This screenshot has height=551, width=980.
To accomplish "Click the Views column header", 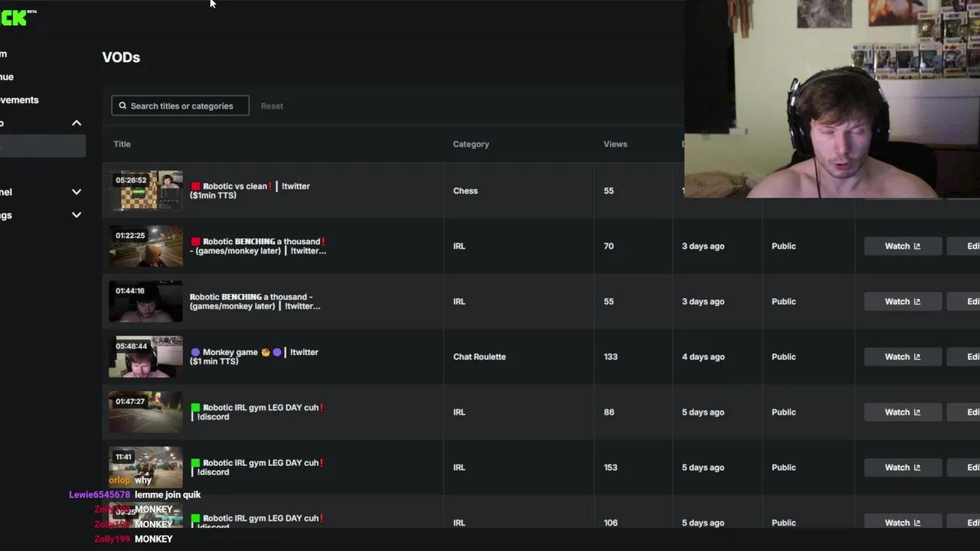I will coord(615,144).
